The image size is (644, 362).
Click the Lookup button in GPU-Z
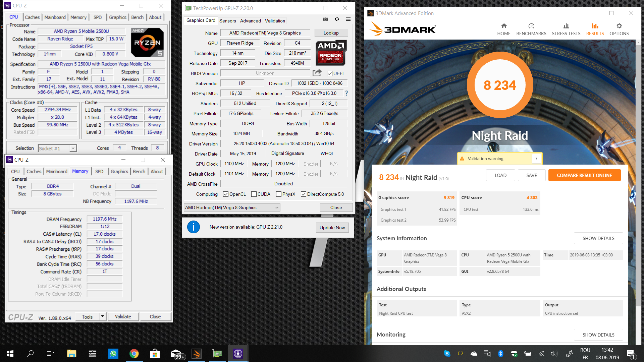[x=331, y=33]
